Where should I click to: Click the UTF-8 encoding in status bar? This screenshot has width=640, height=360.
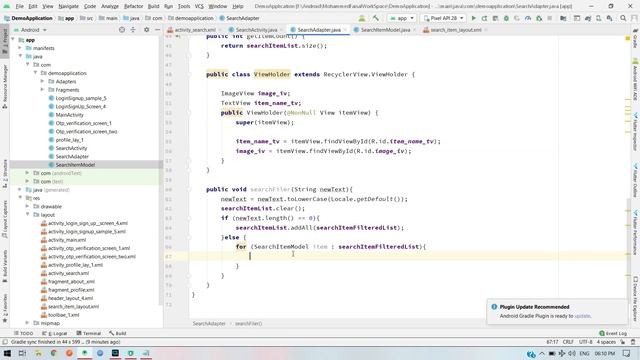click(585, 342)
